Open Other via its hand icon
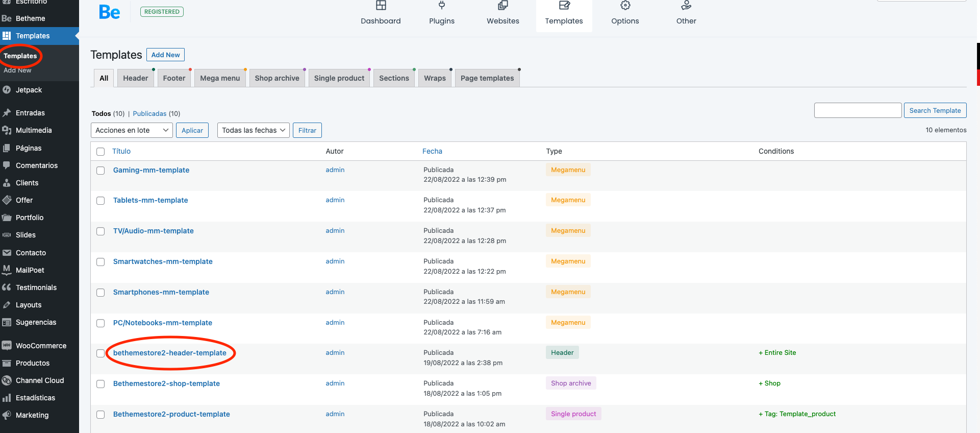This screenshot has width=980, height=433. tap(686, 6)
